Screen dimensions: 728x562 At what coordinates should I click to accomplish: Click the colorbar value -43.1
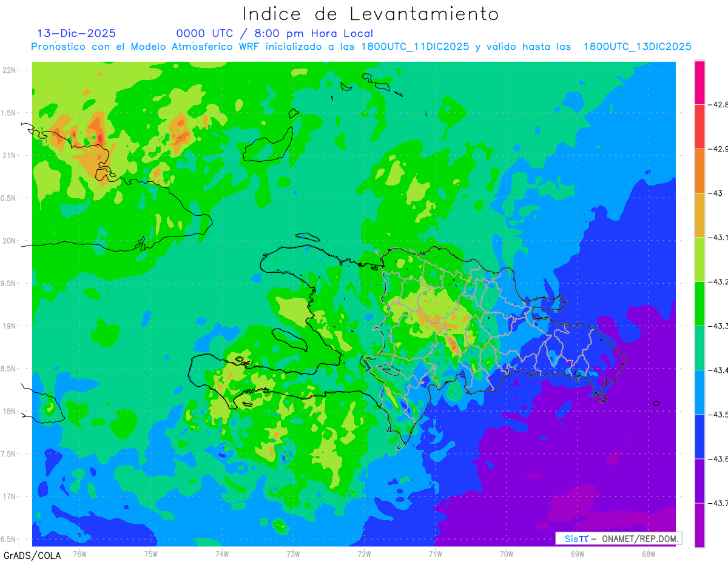(718, 237)
